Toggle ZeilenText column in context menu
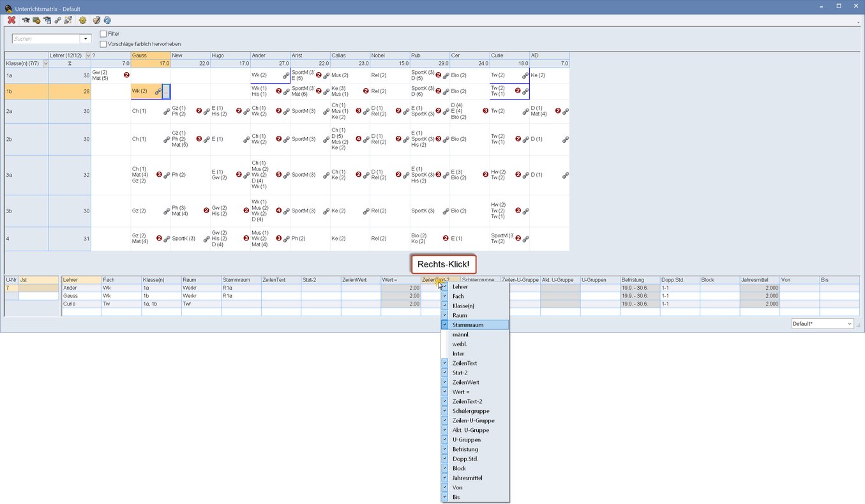This screenshot has height=504, width=865. pos(475,364)
